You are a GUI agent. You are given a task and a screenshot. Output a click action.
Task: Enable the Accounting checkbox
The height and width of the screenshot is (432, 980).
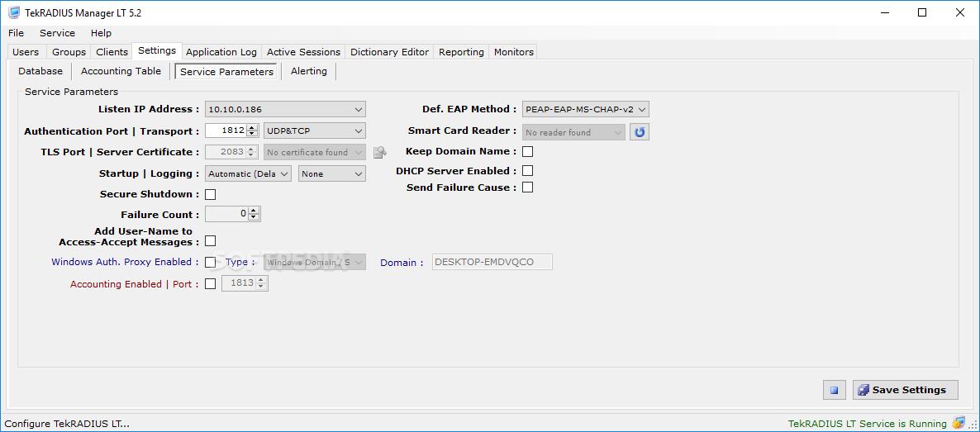click(211, 284)
